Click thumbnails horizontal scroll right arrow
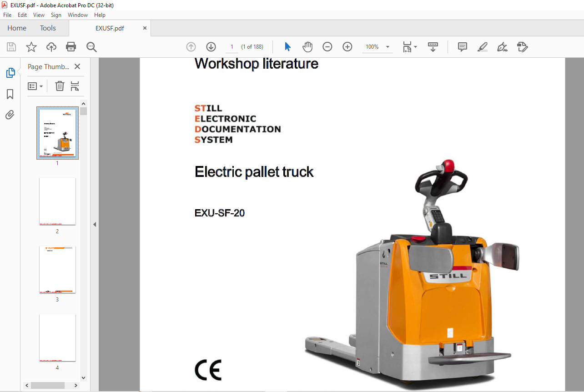 (x=76, y=385)
